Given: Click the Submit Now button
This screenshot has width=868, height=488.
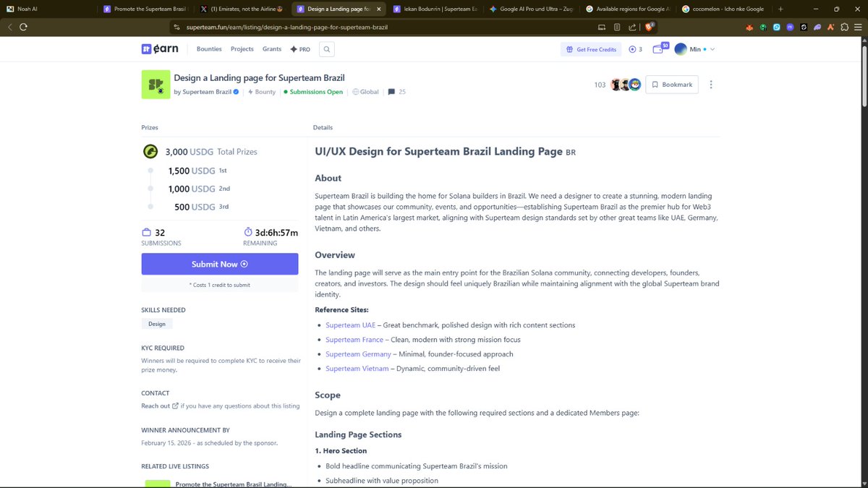Looking at the screenshot, I should [220, 264].
